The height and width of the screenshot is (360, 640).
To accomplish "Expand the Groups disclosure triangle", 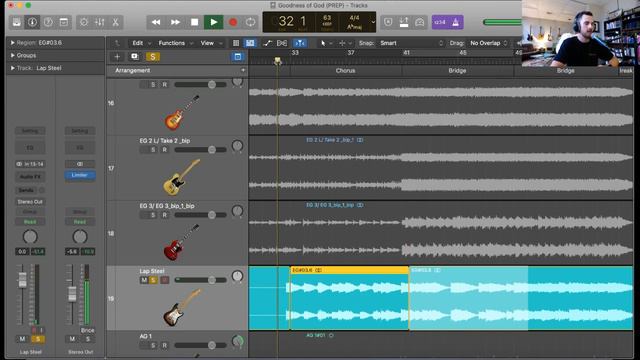I will pos(13,55).
